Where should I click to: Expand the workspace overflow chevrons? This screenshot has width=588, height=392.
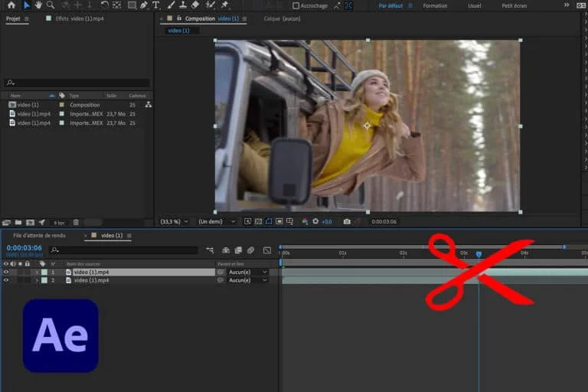coord(567,5)
